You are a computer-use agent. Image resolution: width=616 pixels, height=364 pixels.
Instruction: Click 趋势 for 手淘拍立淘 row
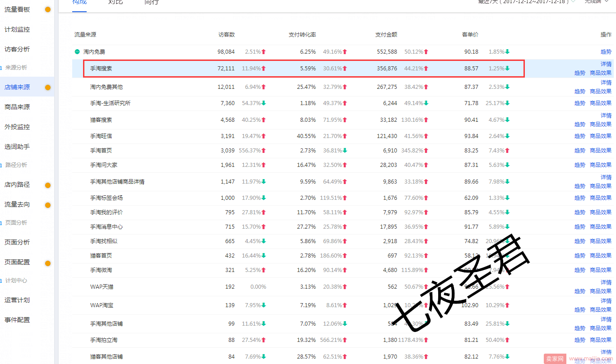pyautogui.click(x=580, y=340)
